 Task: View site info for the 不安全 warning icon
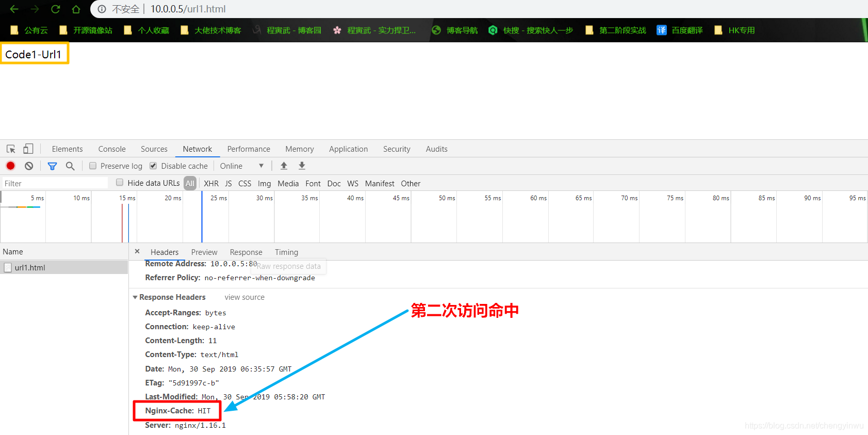(x=102, y=9)
